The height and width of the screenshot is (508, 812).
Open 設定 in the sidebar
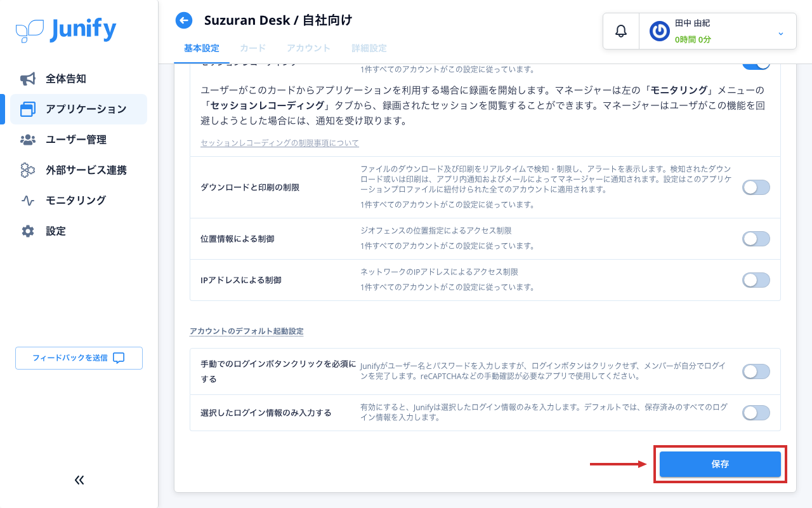(x=79, y=231)
